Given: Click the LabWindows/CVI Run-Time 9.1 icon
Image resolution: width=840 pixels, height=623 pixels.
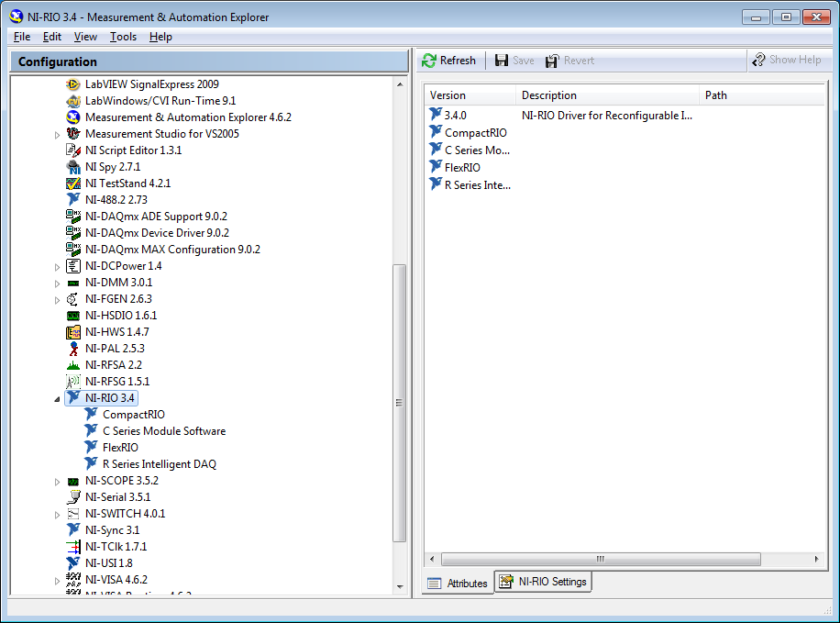Looking at the screenshot, I should pyautogui.click(x=72, y=101).
